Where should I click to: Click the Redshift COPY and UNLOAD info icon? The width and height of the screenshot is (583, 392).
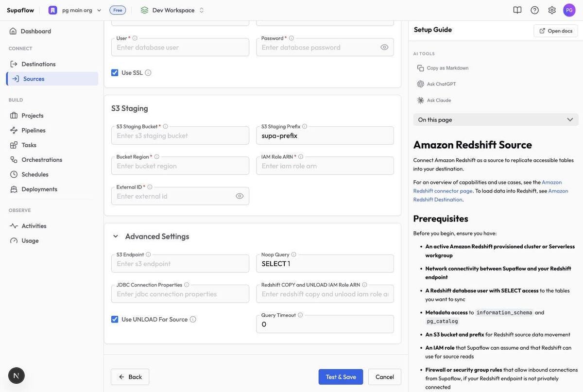coord(364,285)
